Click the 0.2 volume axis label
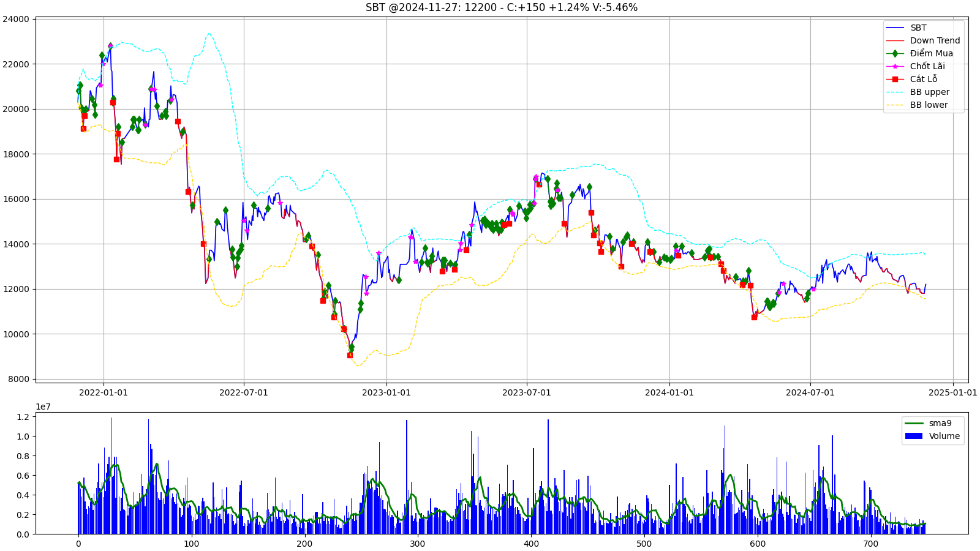 (x=23, y=515)
